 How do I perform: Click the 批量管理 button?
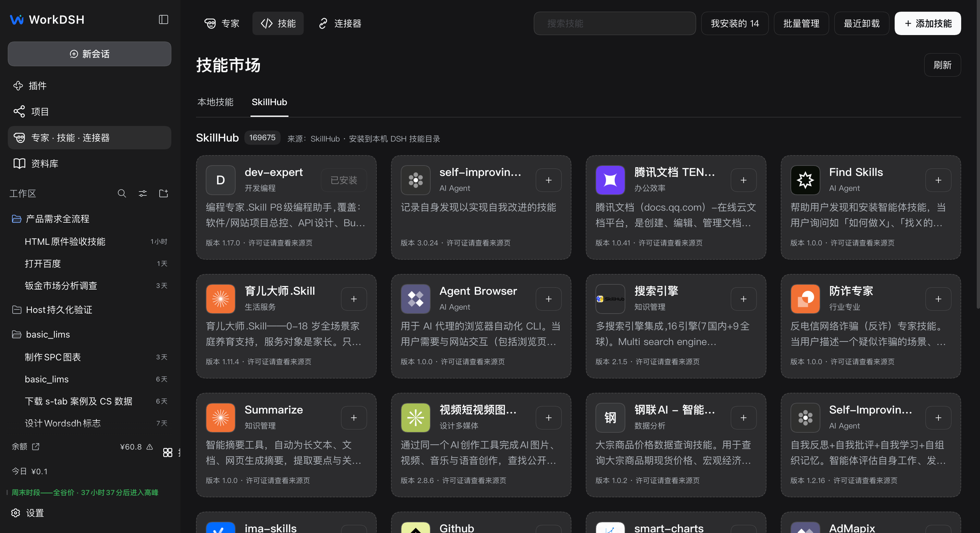click(x=801, y=23)
